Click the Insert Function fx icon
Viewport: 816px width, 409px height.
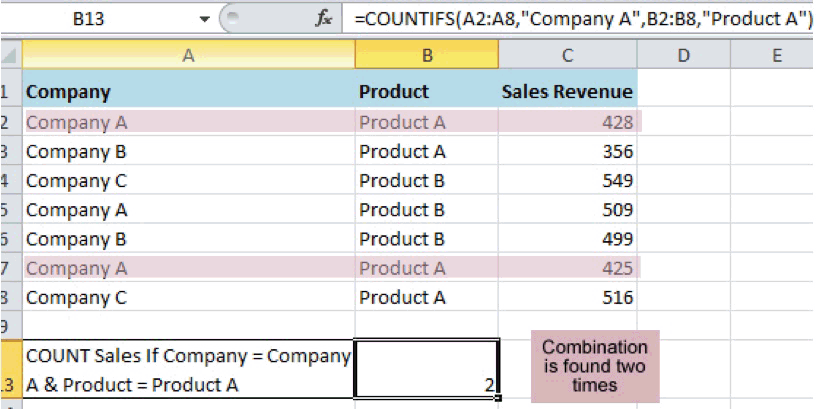point(323,17)
